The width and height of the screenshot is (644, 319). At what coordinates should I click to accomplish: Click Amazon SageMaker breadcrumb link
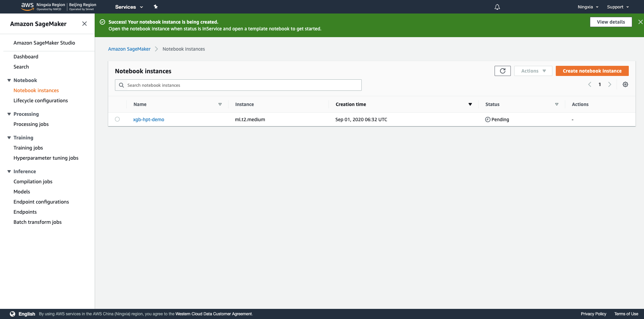129,49
